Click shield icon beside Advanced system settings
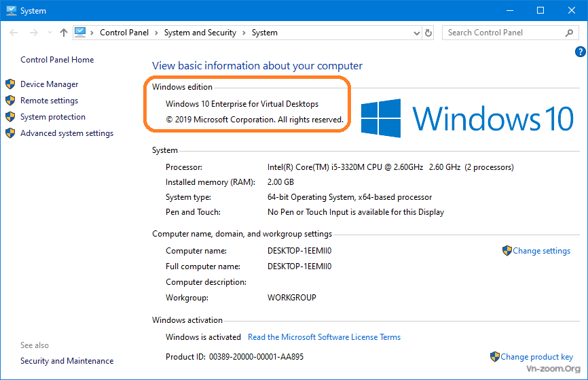The image size is (588, 380). coord(10,133)
